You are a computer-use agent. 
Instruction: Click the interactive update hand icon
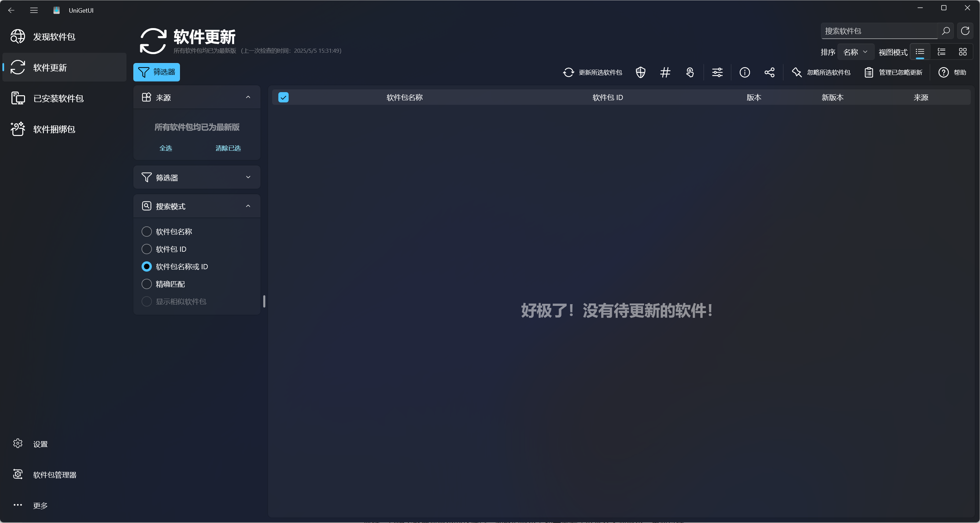coord(690,72)
